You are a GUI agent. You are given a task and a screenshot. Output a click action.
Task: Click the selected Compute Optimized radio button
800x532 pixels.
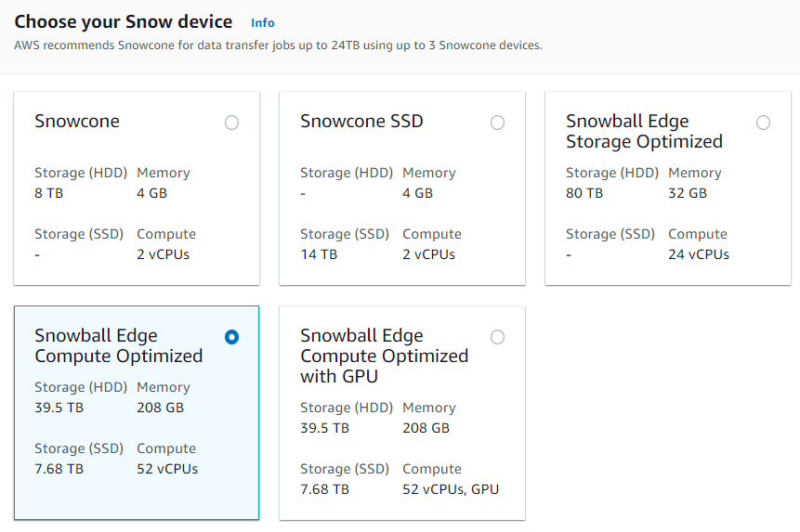tap(231, 337)
